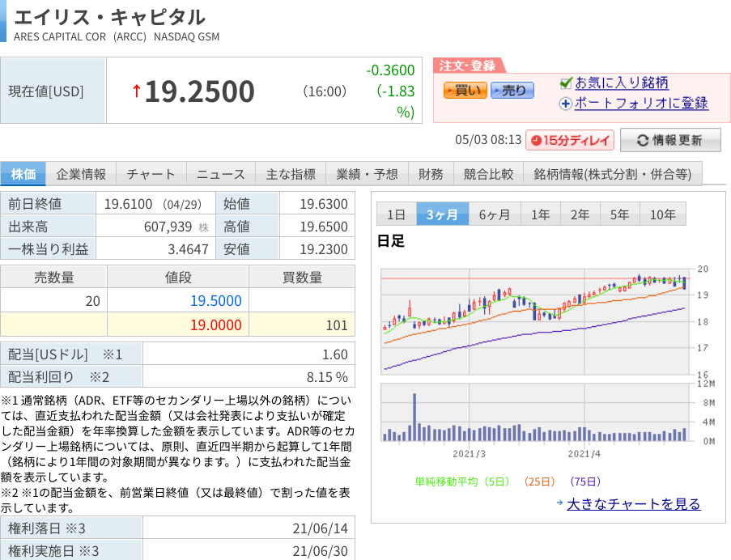The height and width of the screenshot is (560, 731).
Task: Open the ポートフォリオに登録 link
Action: coord(641,103)
